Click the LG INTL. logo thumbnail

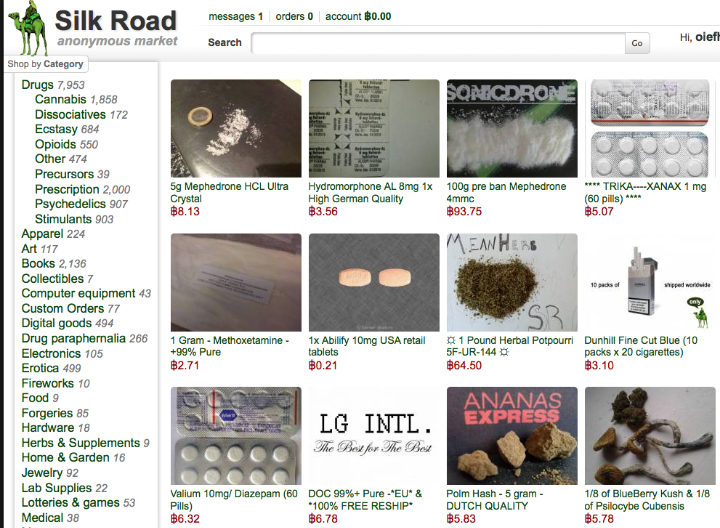374,436
